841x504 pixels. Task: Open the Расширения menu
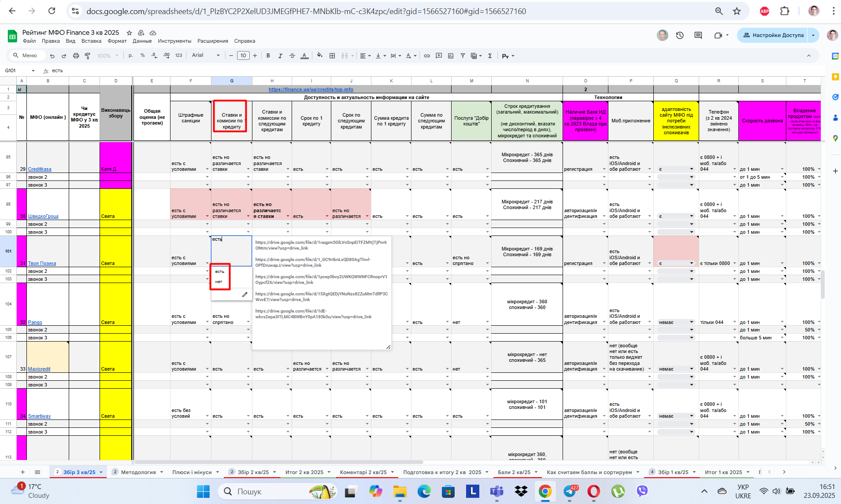(213, 41)
